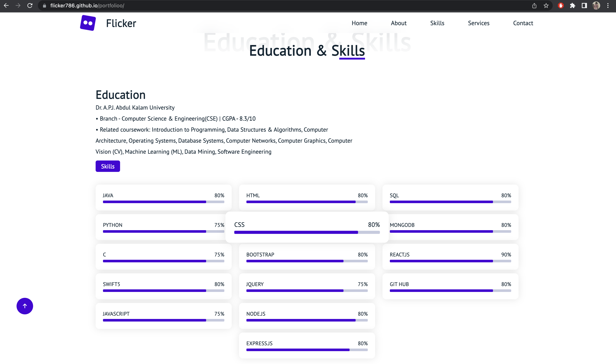Reload the current page
The width and height of the screenshot is (616, 364).
(30, 5)
